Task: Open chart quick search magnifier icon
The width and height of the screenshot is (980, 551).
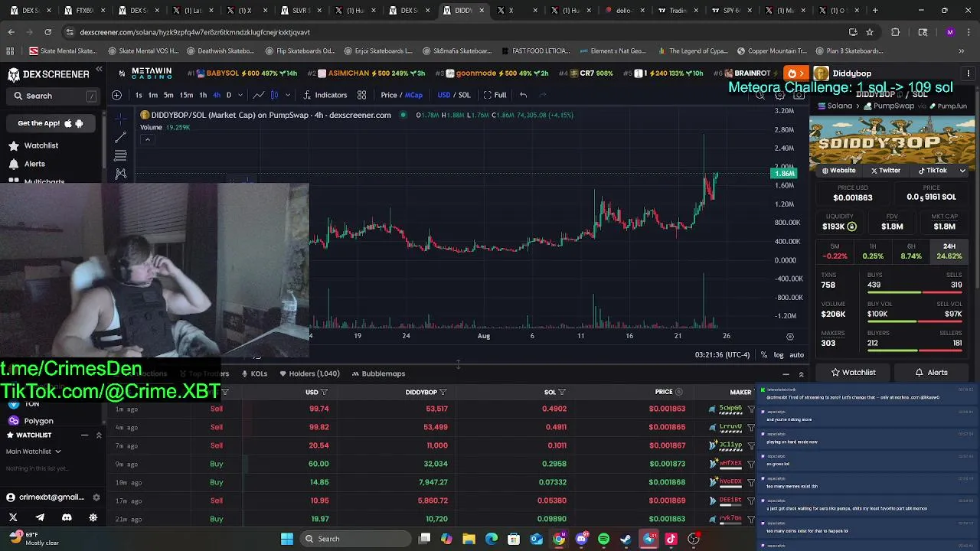Action: [760, 96]
